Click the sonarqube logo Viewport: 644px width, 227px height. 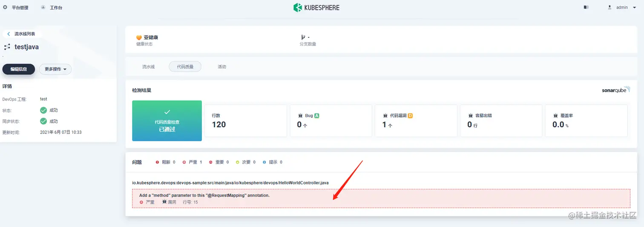point(616,90)
